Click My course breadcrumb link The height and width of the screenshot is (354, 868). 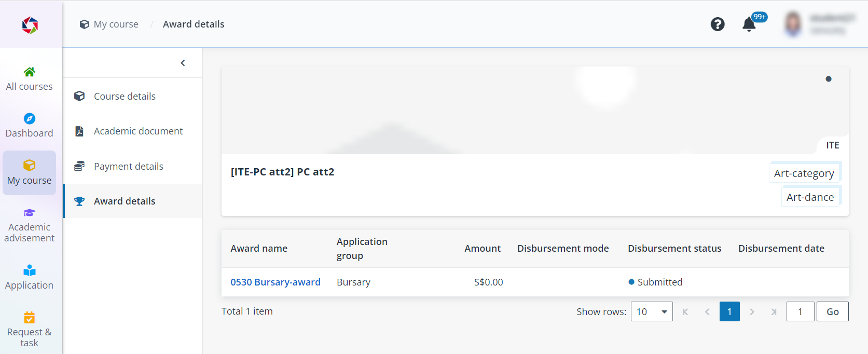coord(116,24)
